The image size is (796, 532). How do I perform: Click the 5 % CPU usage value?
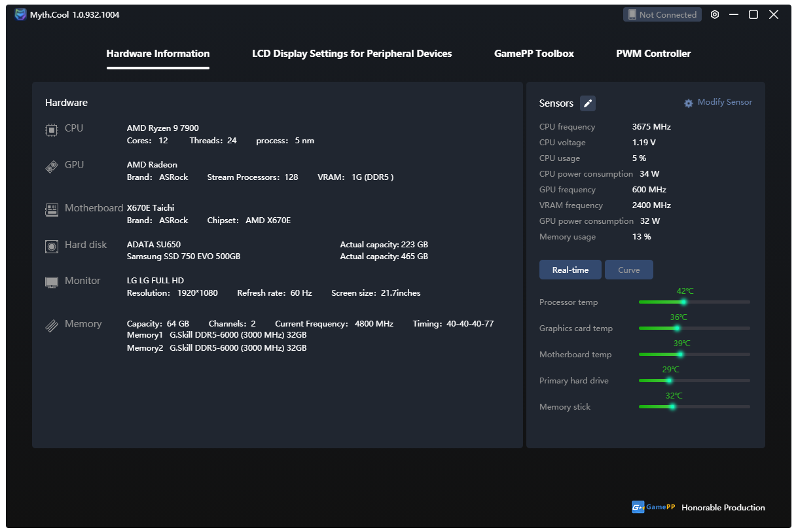[639, 158]
